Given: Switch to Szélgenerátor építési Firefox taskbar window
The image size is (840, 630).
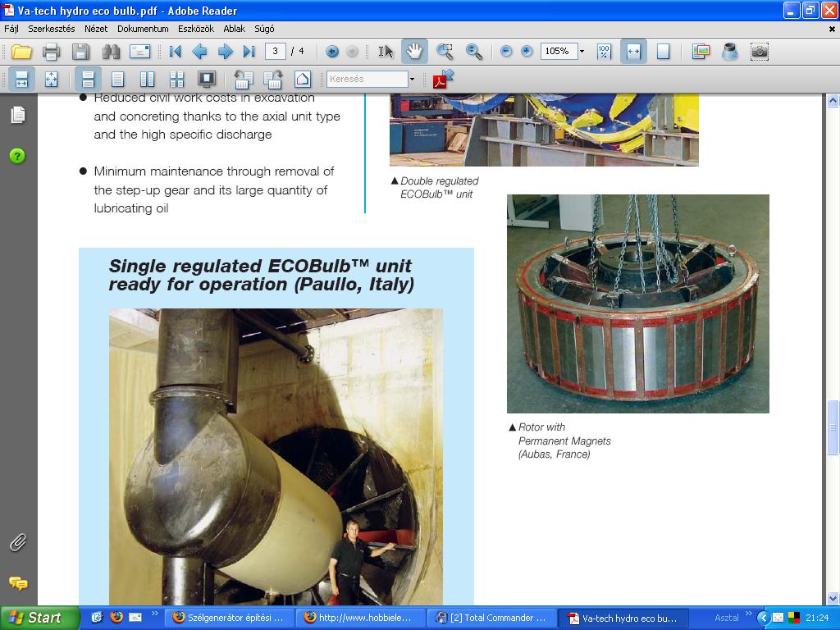Looking at the screenshot, I should coord(230,618).
